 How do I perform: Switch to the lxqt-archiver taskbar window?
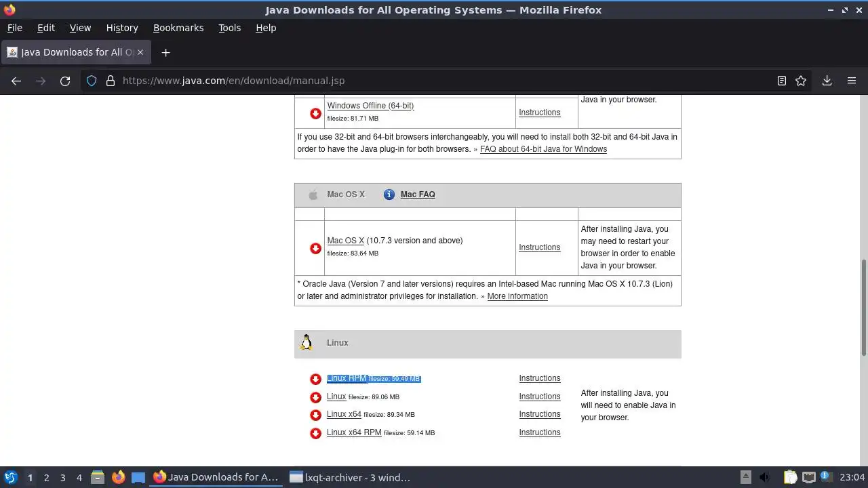pos(350,477)
